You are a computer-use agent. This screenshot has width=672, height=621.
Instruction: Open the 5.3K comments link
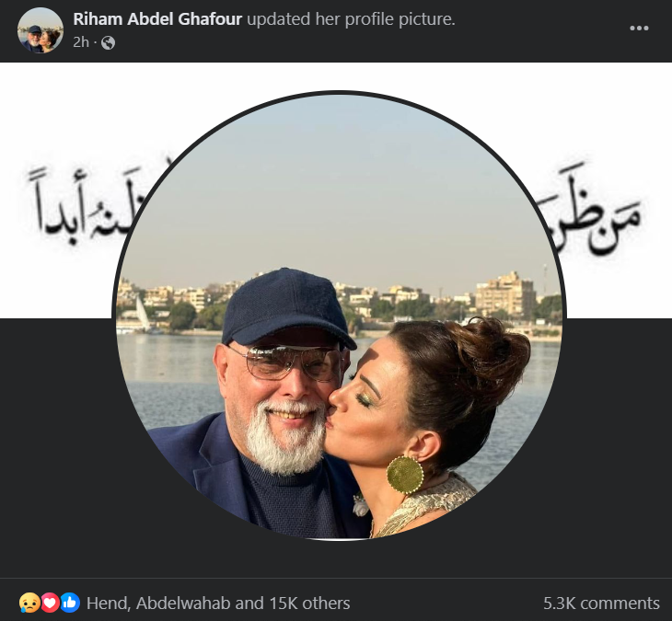[601, 603]
